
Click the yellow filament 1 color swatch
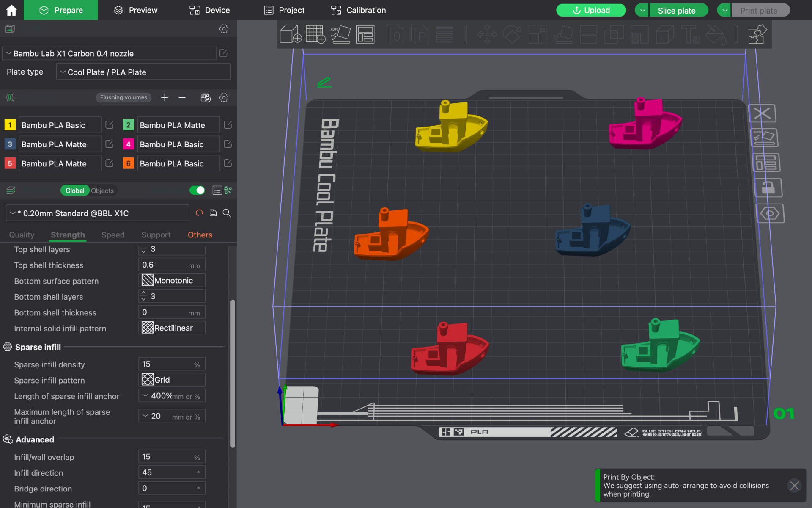10,125
